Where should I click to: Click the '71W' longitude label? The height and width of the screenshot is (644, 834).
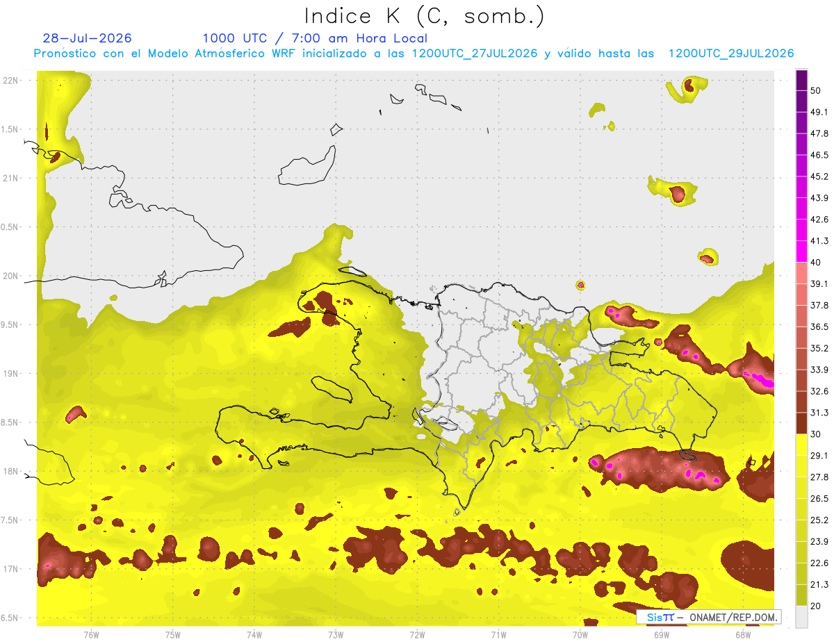[498, 634]
